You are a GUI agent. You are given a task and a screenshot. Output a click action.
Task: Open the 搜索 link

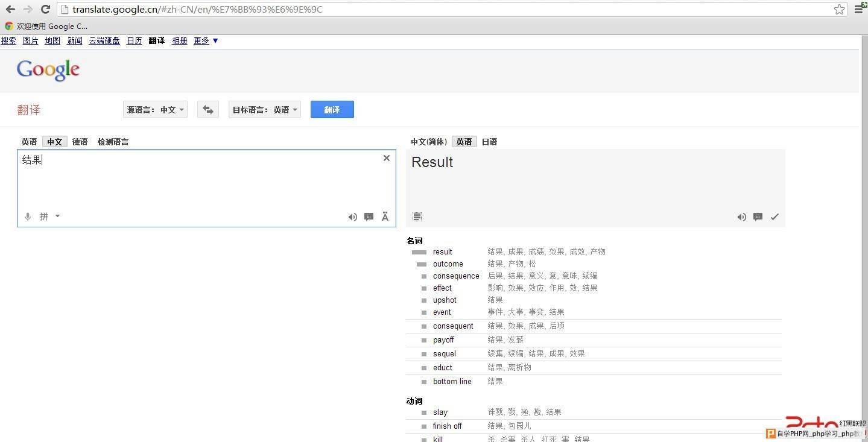tap(8, 41)
